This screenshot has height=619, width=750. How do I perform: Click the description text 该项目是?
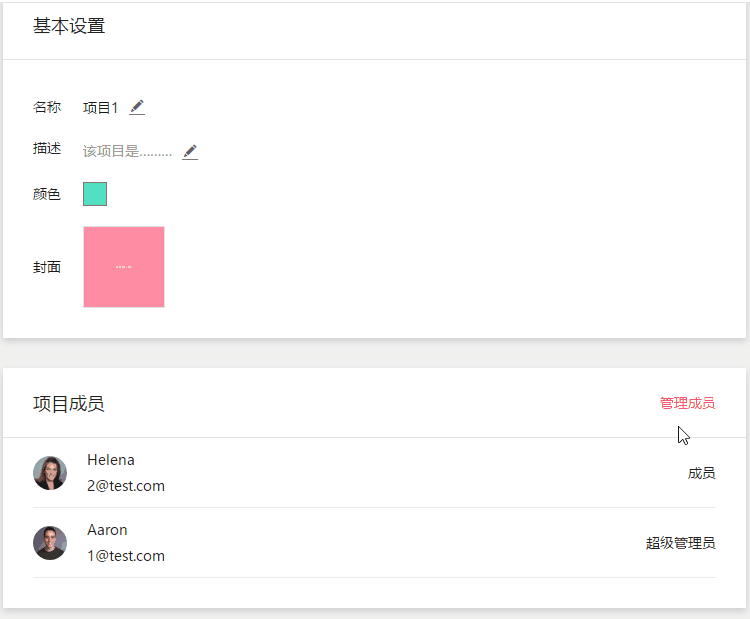pyautogui.click(x=127, y=152)
